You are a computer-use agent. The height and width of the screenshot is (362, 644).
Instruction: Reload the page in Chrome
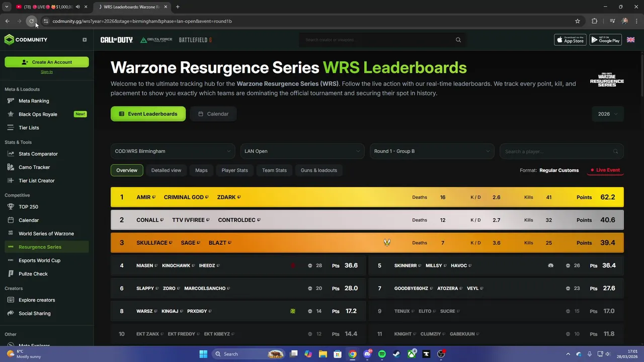[x=31, y=21]
